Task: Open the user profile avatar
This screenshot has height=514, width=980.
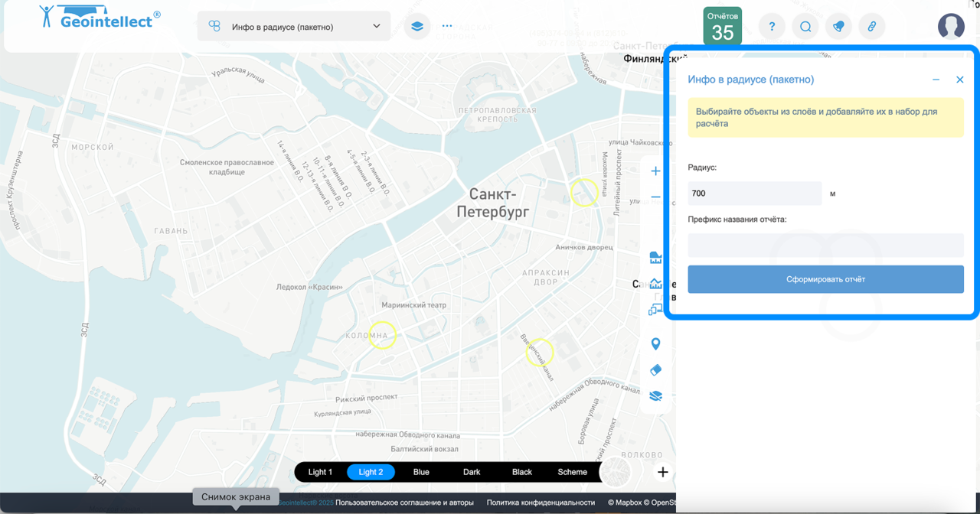Action: pyautogui.click(x=951, y=26)
